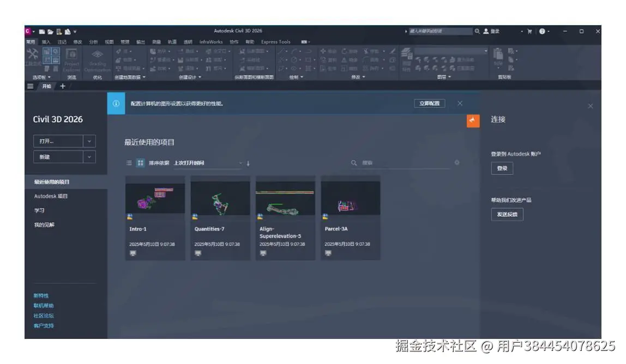
Task: Open the Parcel-3A project thumbnail
Action: [x=348, y=198]
